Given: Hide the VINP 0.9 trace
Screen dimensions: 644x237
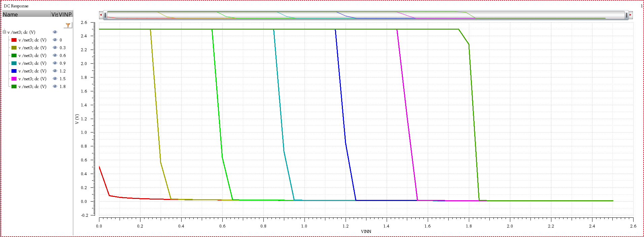Looking at the screenshot, I should 55,63.
